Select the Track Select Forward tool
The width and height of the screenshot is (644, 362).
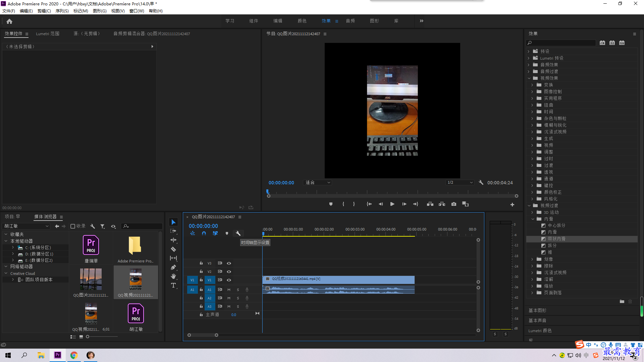click(x=173, y=231)
